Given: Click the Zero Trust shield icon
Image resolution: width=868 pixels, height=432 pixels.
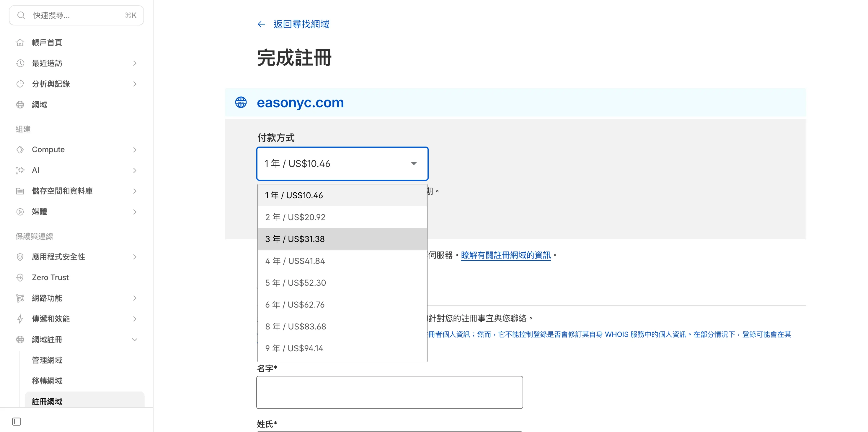Looking at the screenshot, I should point(20,277).
